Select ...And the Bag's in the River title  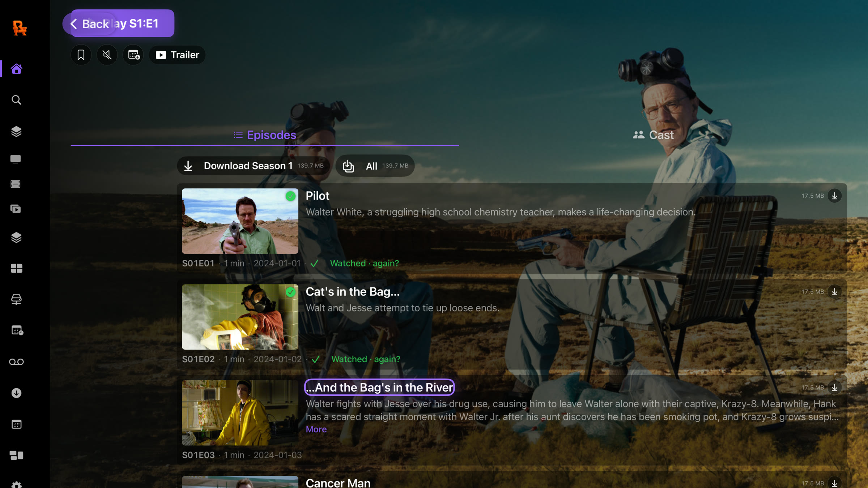tap(379, 388)
